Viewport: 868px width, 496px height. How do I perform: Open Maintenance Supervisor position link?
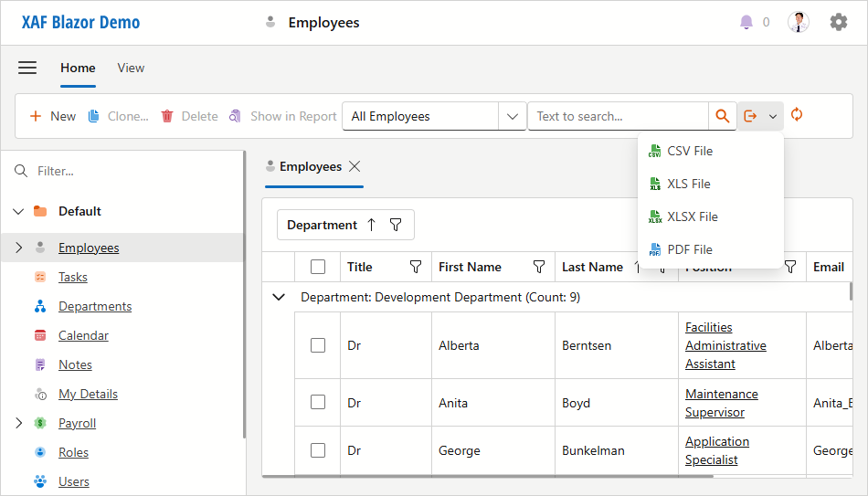click(722, 403)
